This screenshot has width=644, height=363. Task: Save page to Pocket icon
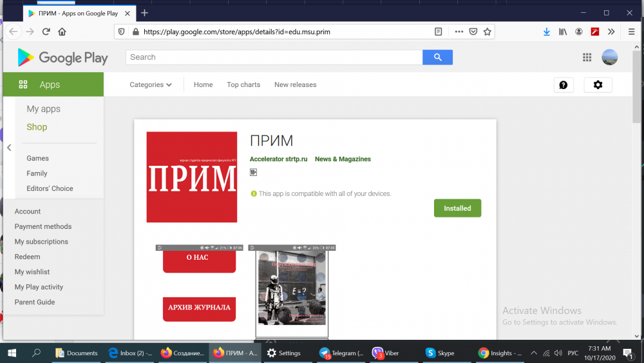point(473,32)
